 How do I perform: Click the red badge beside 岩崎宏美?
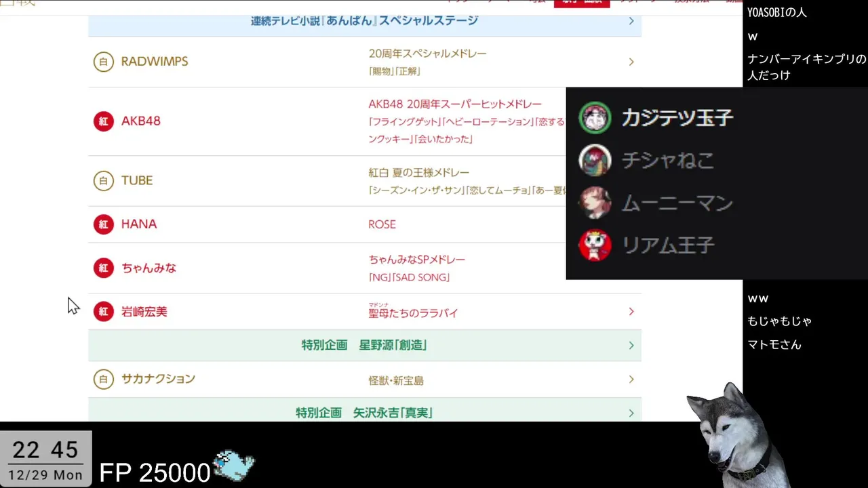[103, 312]
